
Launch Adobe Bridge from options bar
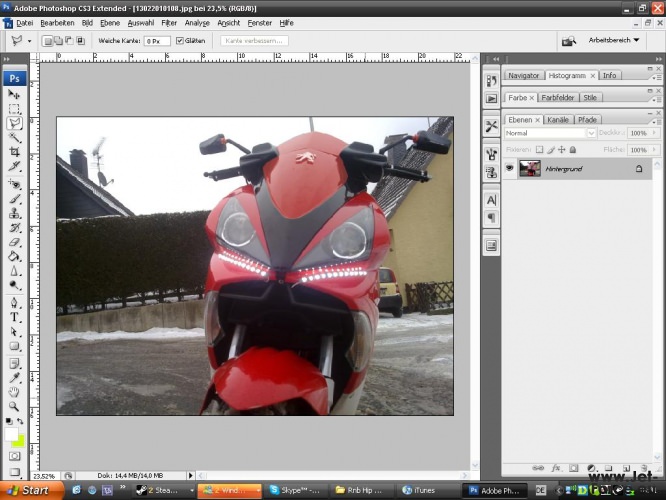coord(569,41)
